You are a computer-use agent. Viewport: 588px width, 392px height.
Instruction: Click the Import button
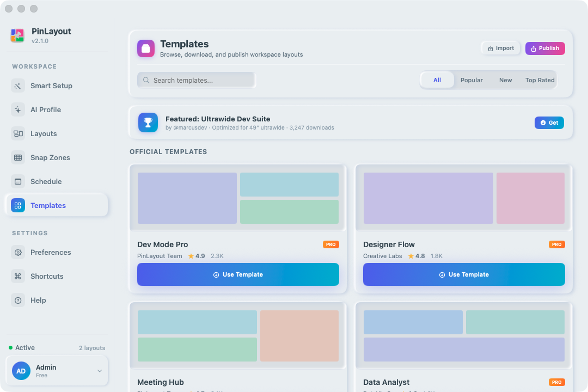coord(501,48)
